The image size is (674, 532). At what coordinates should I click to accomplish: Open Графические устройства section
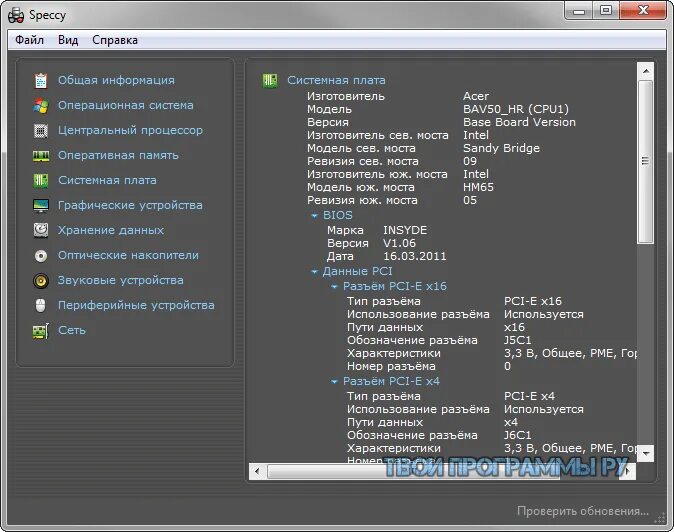pyautogui.click(x=130, y=205)
